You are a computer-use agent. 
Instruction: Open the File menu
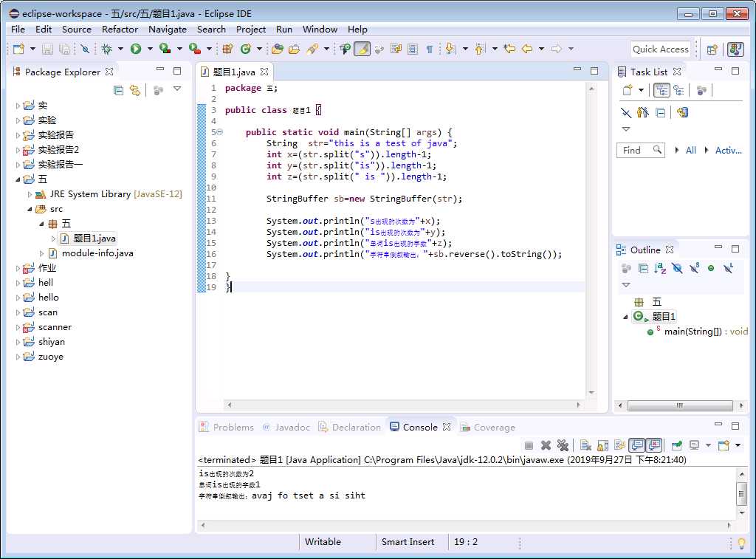[18, 30]
